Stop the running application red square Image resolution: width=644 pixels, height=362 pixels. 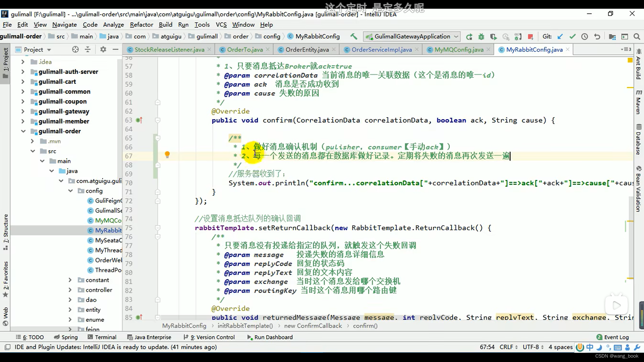[x=530, y=37]
